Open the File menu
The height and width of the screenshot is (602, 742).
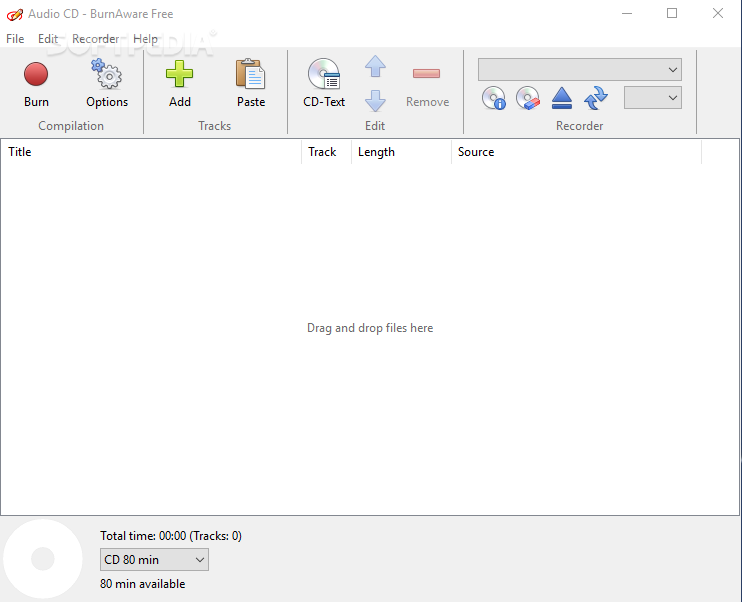[15, 39]
